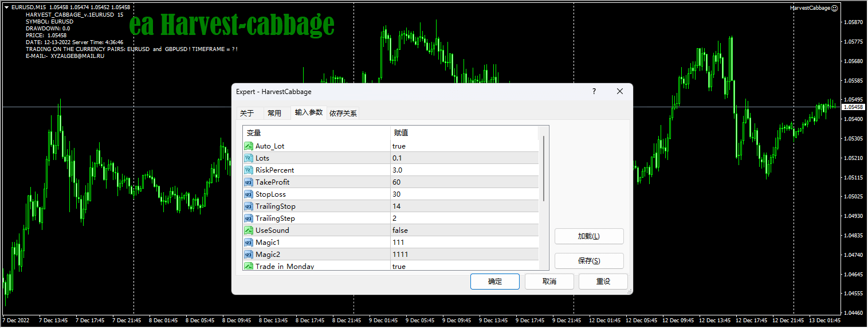Screen dimensions: 868x328
Task: Click the RiskPercent variable type icon
Action: [x=249, y=170]
